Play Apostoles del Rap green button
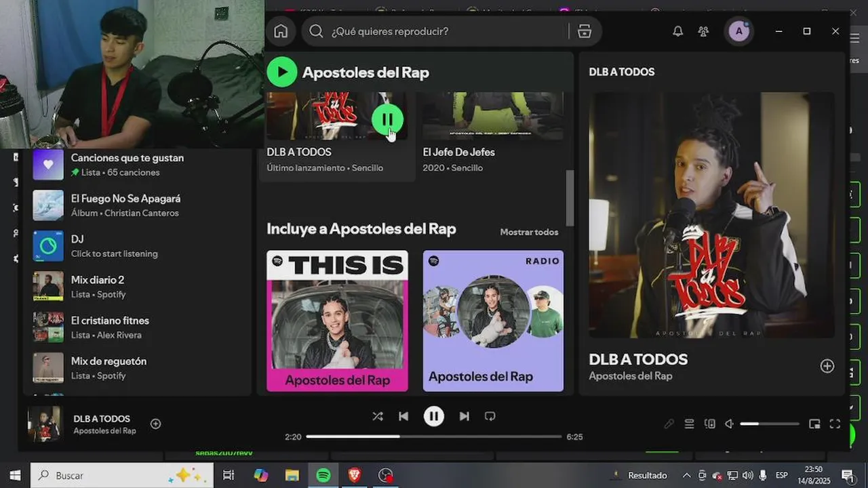The width and height of the screenshot is (868, 488). tap(282, 72)
